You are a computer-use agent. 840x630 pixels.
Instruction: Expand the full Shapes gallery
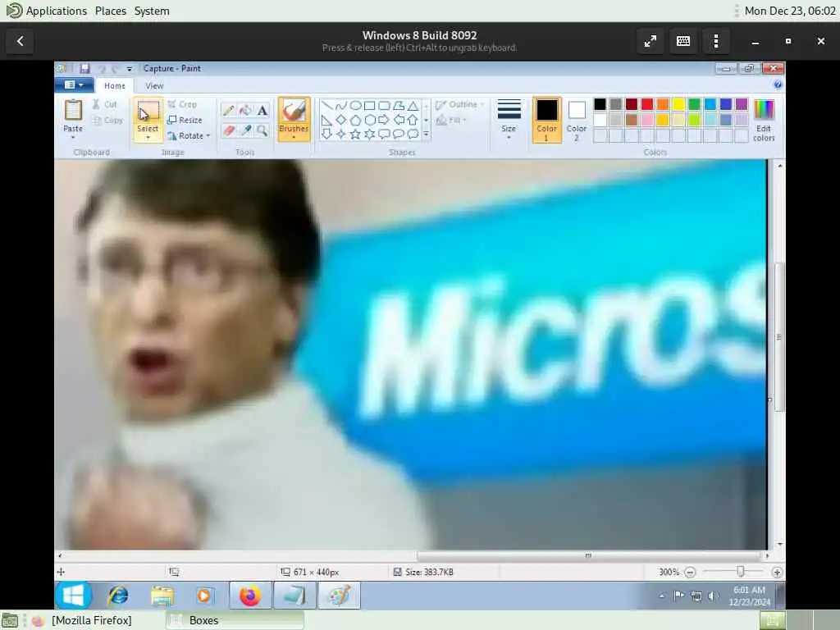(427, 134)
